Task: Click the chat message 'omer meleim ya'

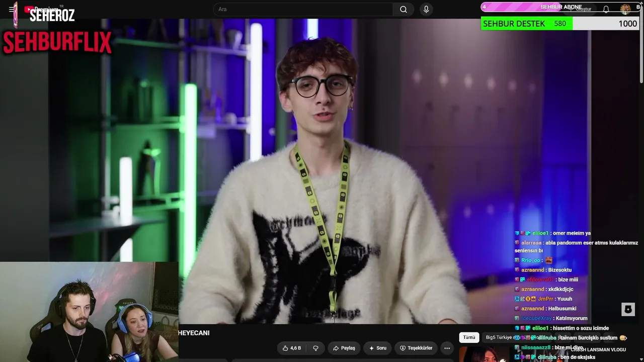Action: [x=572, y=233]
